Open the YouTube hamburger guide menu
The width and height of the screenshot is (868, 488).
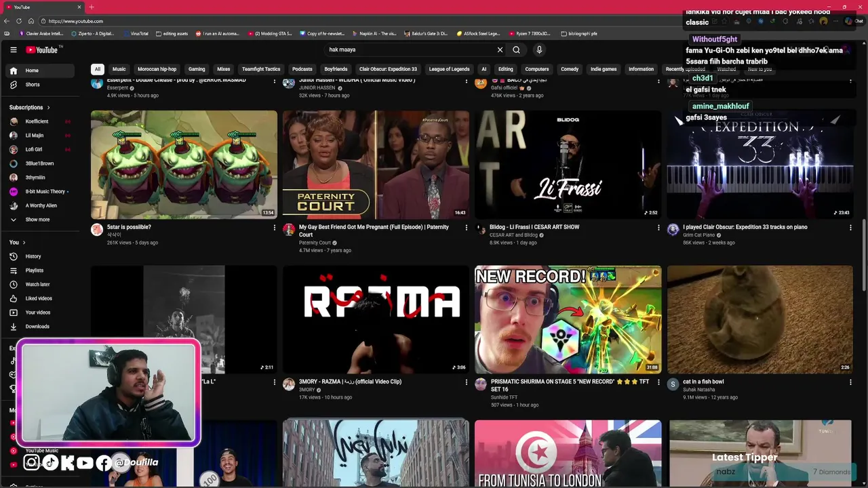tap(13, 49)
